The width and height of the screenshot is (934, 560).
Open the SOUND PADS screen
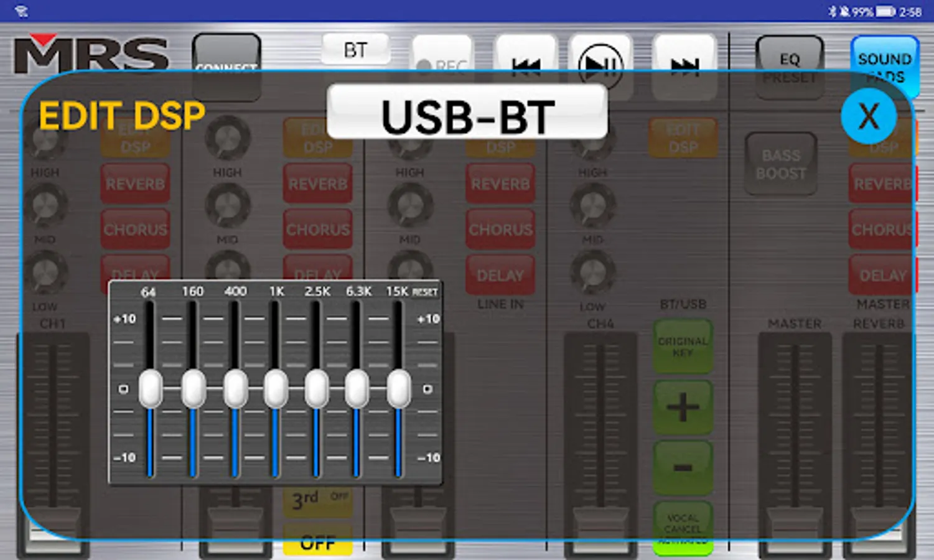(x=885, y=67)
